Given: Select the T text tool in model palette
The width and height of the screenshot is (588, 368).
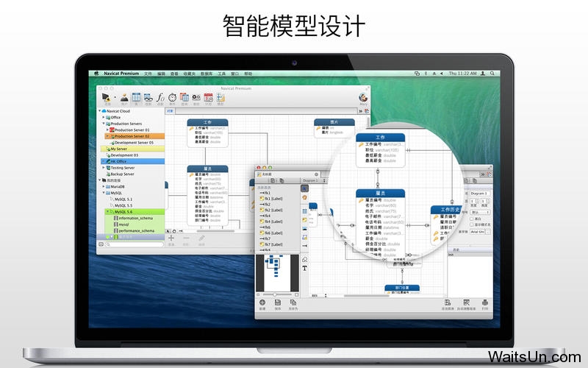Looking at the screenshot, I should (x=304, y=268).
